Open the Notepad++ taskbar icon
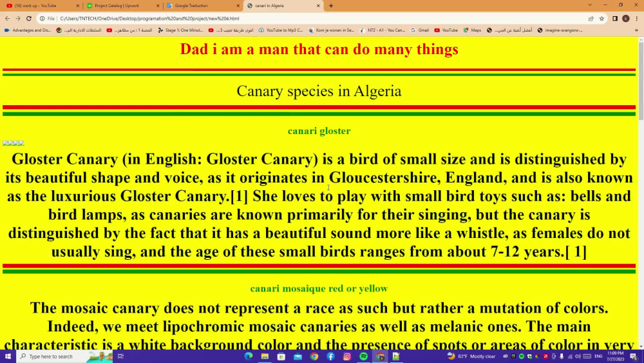644x363 pixels. [396, 356]
